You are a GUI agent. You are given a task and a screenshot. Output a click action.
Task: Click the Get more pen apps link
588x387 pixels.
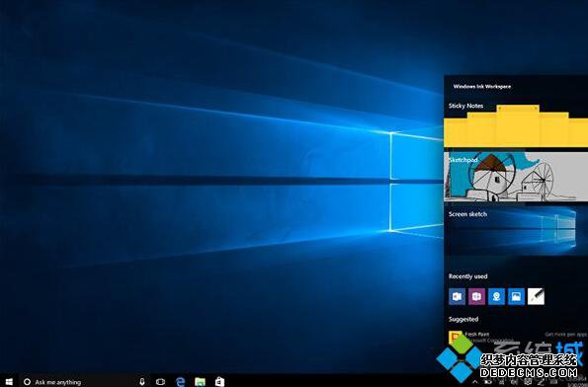pos(566,334)
